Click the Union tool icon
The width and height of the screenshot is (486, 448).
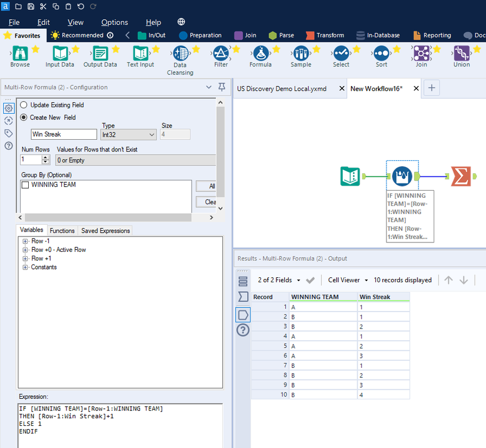tap(461, 54)
